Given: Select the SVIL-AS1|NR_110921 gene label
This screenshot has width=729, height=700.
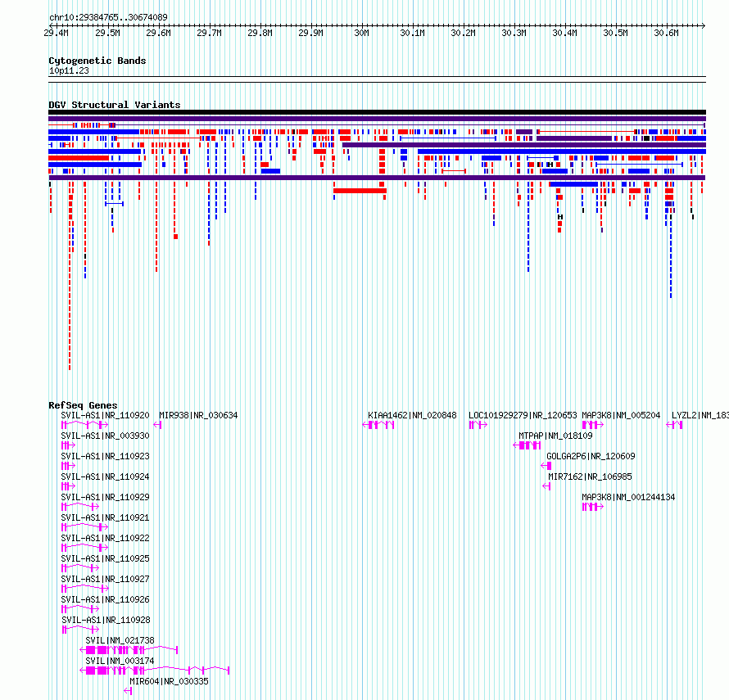Looking at the screenshot, I should (x=105, y=517).
